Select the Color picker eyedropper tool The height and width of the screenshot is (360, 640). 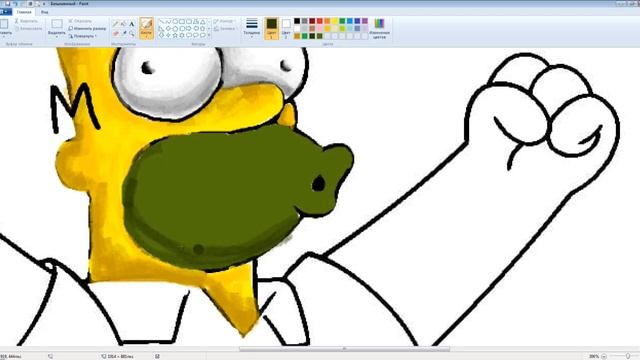(124, 33)
